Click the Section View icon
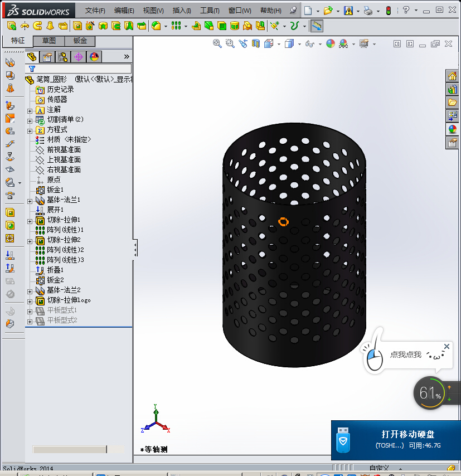Screen dimensions: 461x476 256,43
